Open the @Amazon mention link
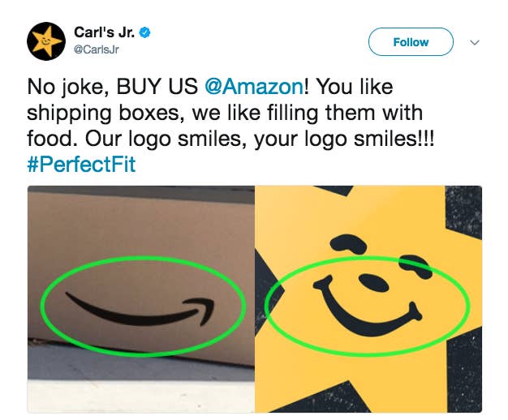508x420 pixels. pos(254,87)
